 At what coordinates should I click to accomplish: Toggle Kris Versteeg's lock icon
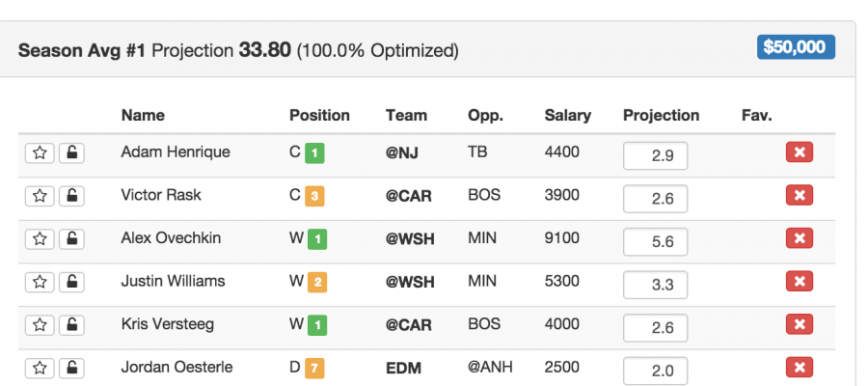70,324
